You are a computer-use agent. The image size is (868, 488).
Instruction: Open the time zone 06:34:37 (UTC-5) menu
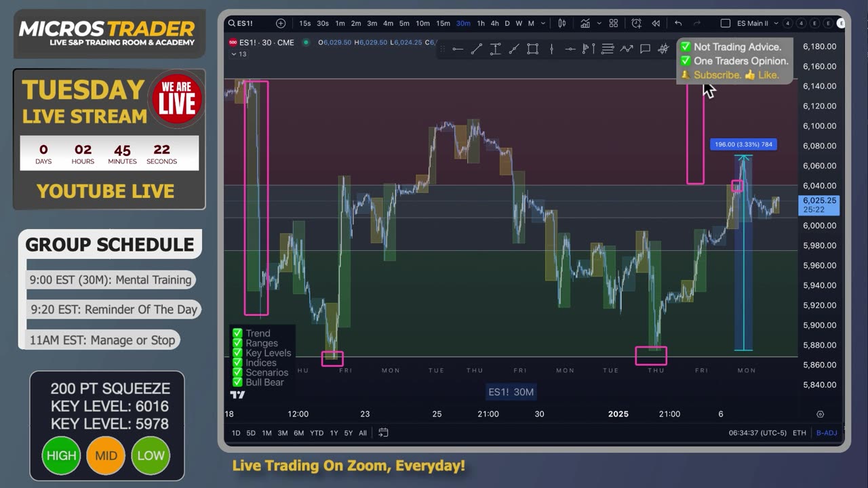point(757,432)
